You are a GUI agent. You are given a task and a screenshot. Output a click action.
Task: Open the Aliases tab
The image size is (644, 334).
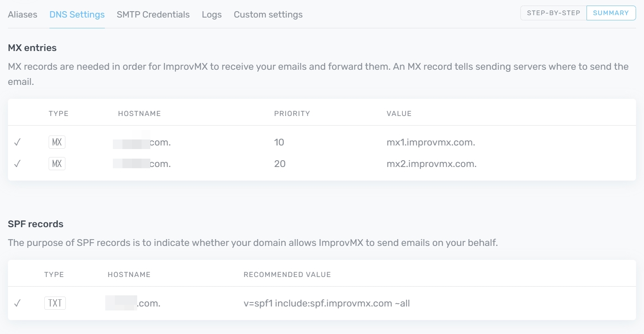(x=22, y=15)
